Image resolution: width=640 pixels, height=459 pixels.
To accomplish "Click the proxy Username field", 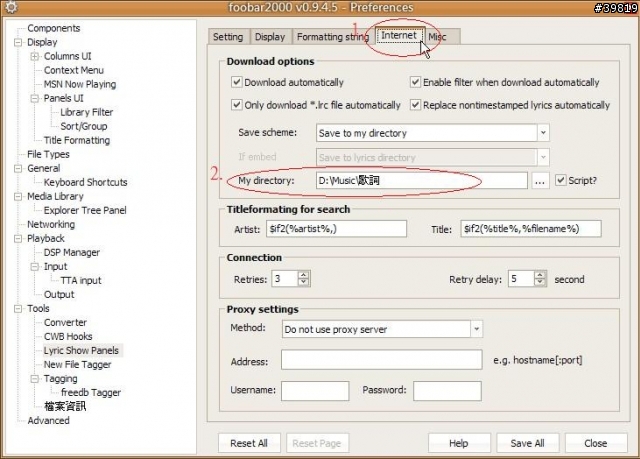I will tap(315, 391).
